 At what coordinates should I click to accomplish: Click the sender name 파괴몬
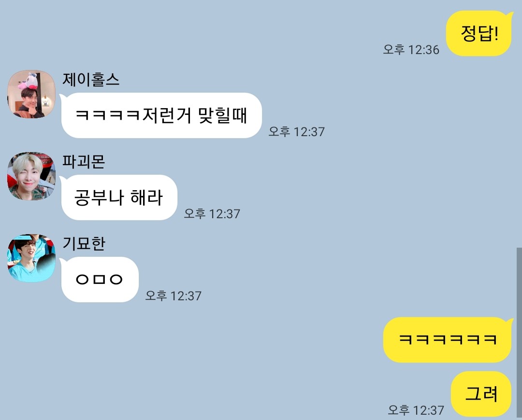click(x=84, y=162)
